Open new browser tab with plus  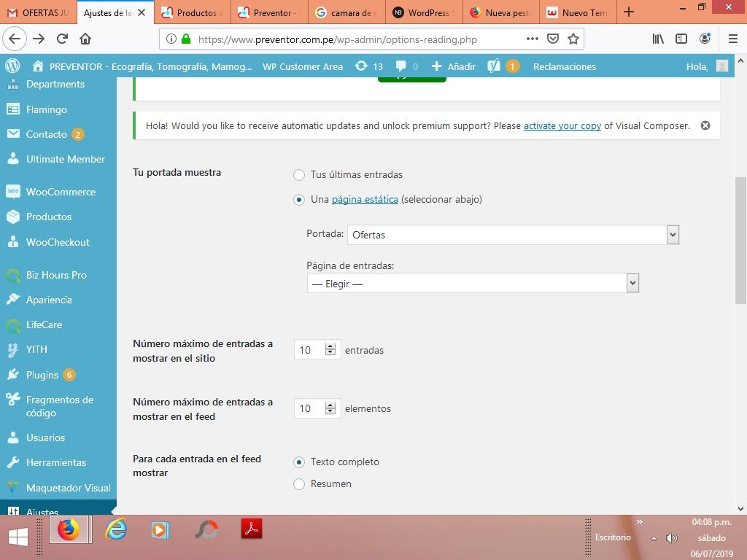(629, 12)
